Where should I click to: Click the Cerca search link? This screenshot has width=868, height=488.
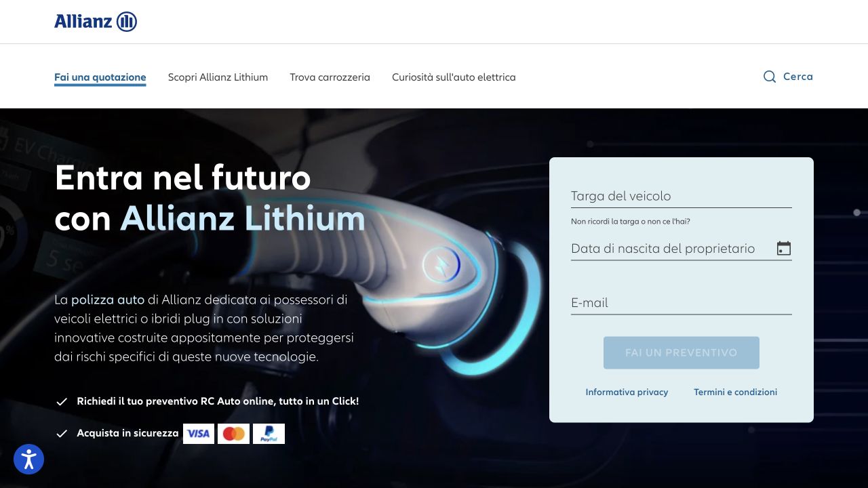pyautogui.click(x=798, y=77)
